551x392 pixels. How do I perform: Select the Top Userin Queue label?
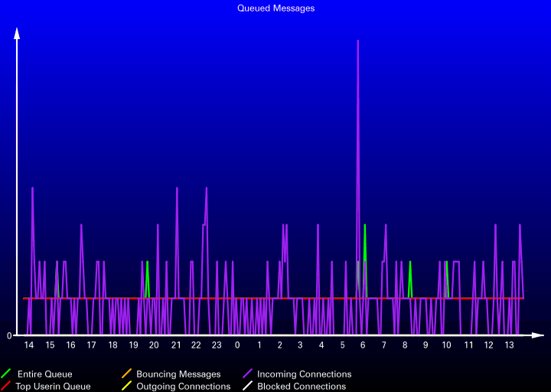pyautogui.click(x=53, y=387)
